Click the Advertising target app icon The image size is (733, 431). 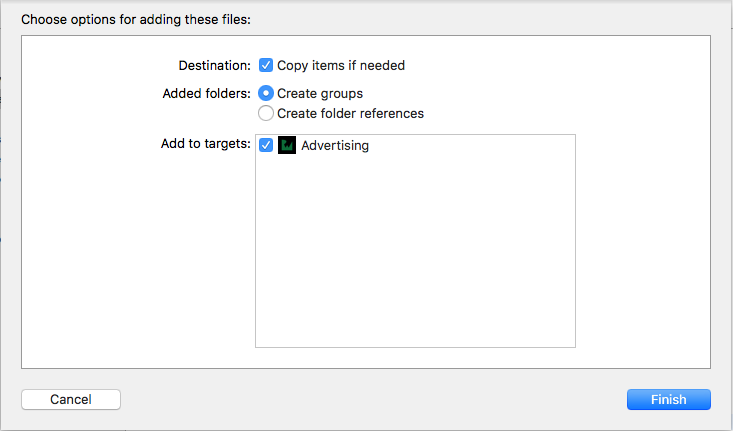click(287, 145)
